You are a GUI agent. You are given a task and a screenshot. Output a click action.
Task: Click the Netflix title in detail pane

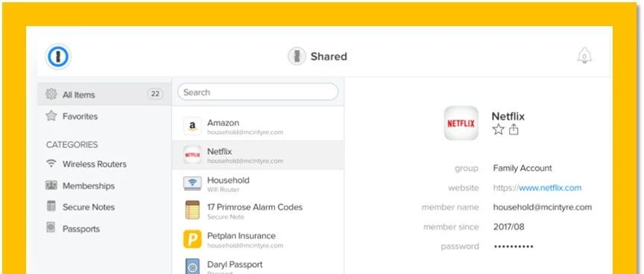[x=508, y=116]
